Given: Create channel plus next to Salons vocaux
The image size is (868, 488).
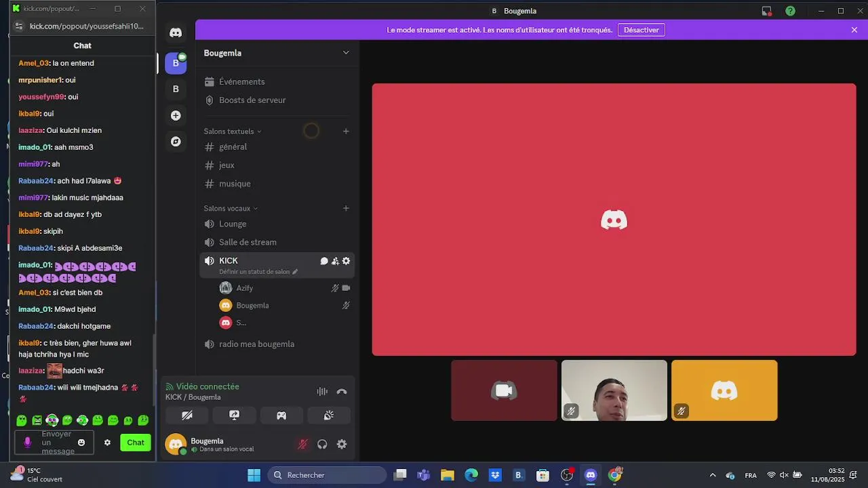Looking at the screenshot, I should 346,208.
